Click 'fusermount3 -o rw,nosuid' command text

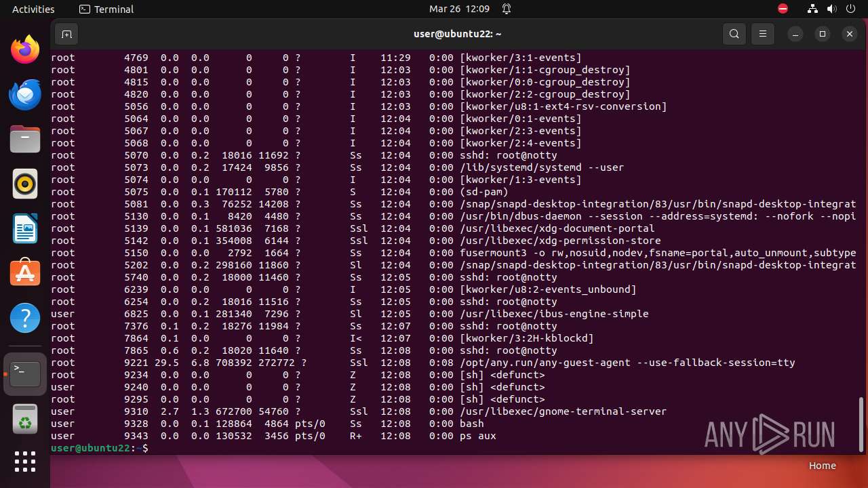tap(533, 253)
